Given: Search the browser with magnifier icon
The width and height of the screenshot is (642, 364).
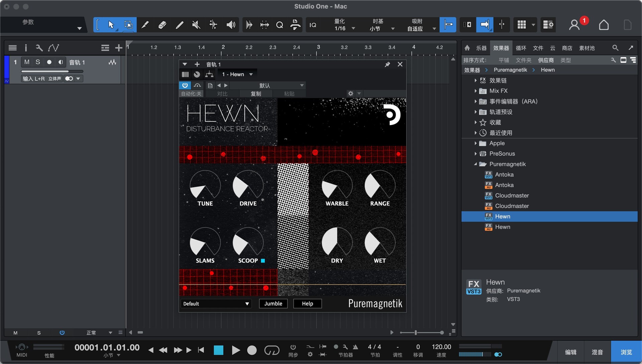Looking at the screenshot, I should click(x=615, y=48).
